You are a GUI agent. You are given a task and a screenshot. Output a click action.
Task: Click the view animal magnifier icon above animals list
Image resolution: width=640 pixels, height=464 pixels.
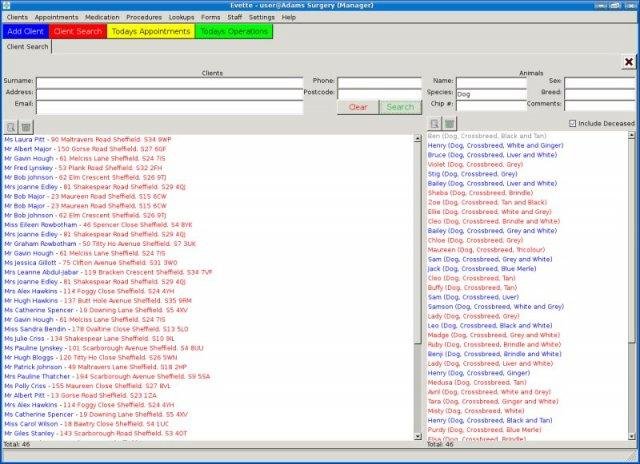(435, 124)
